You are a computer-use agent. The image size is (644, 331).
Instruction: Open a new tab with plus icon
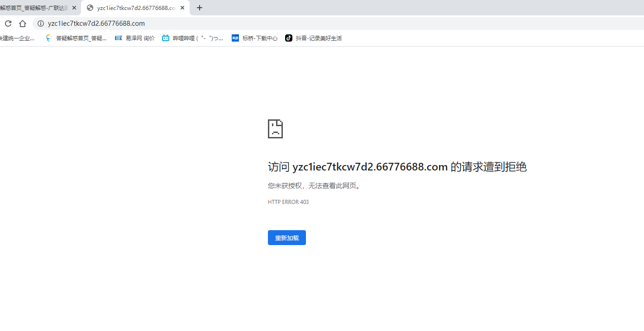click(x=200, y=8)
